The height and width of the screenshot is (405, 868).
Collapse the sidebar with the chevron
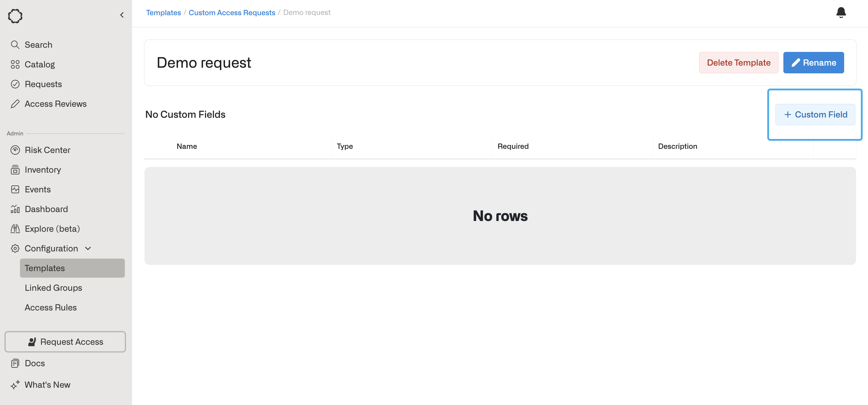tap(122, 15)
